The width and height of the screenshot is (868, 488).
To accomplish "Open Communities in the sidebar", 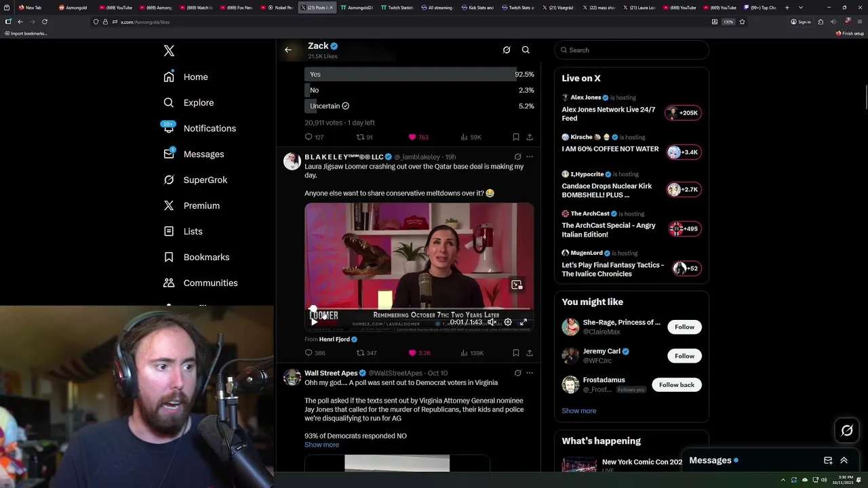I will (x=200, y=283).
